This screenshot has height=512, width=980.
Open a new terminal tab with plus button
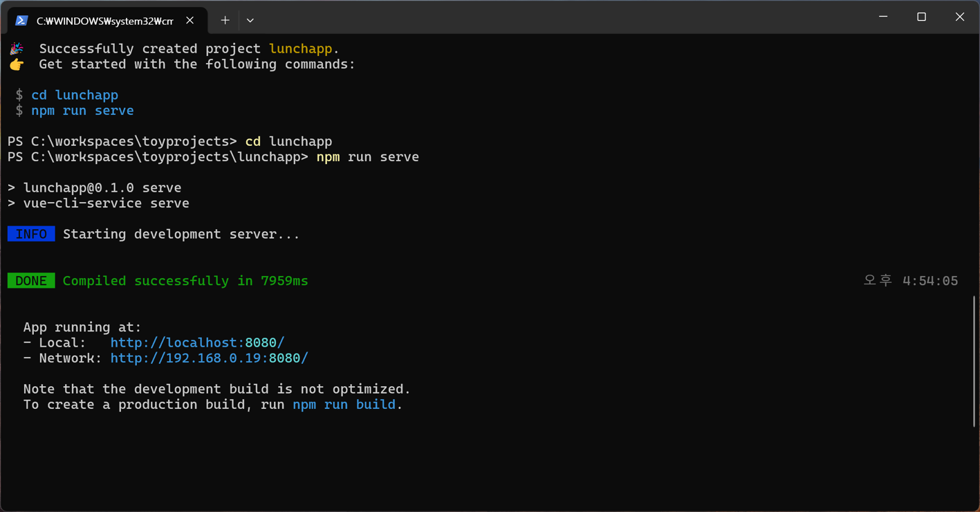click(225, 21)
